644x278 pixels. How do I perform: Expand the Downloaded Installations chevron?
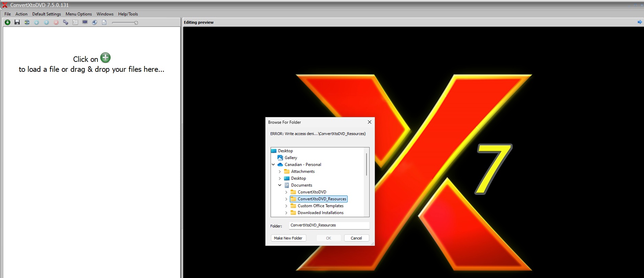286,213
